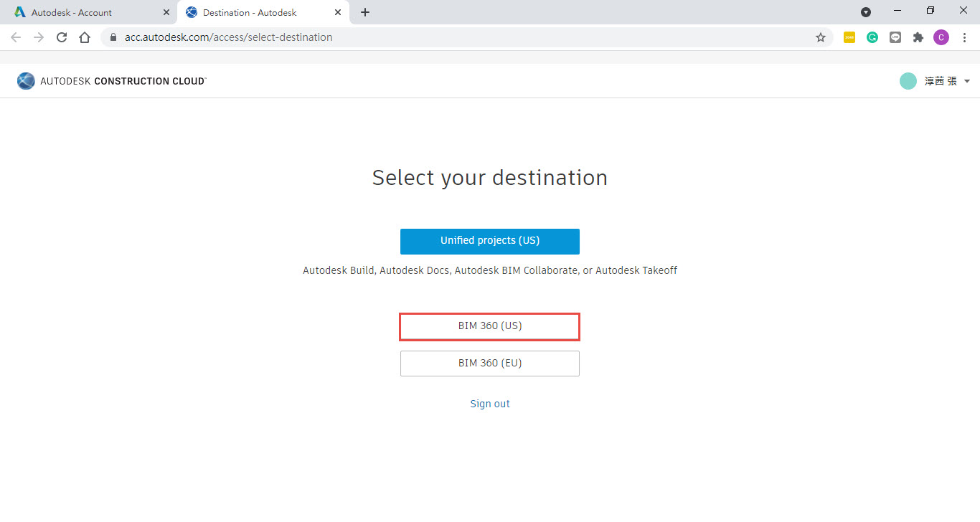
Task: Click the Select your destination heading
Action: pyautogui.click(x=490, y=178)
